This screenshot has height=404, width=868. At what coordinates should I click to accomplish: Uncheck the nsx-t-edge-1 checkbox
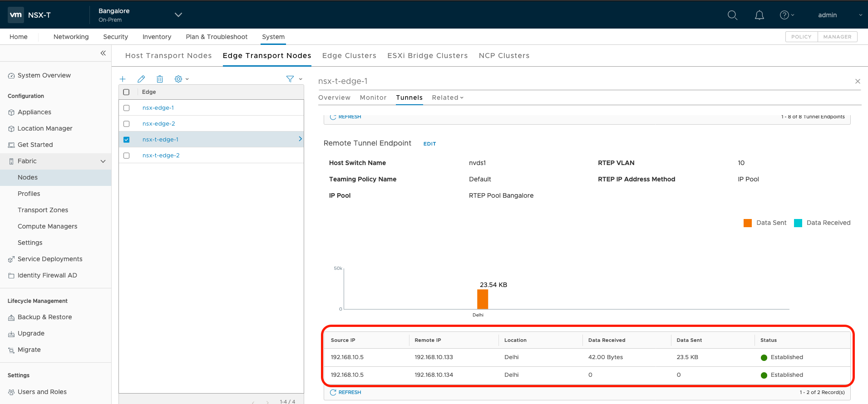[x=127, y=140]
